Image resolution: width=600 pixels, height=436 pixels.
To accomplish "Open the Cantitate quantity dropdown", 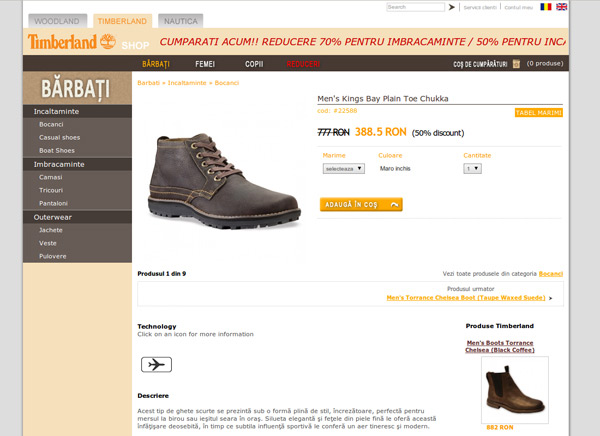I will point(472,168).
